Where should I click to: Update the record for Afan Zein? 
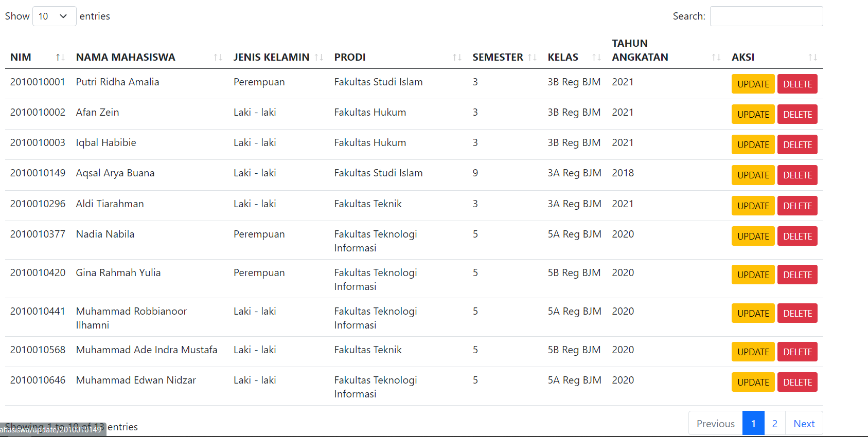753,114
